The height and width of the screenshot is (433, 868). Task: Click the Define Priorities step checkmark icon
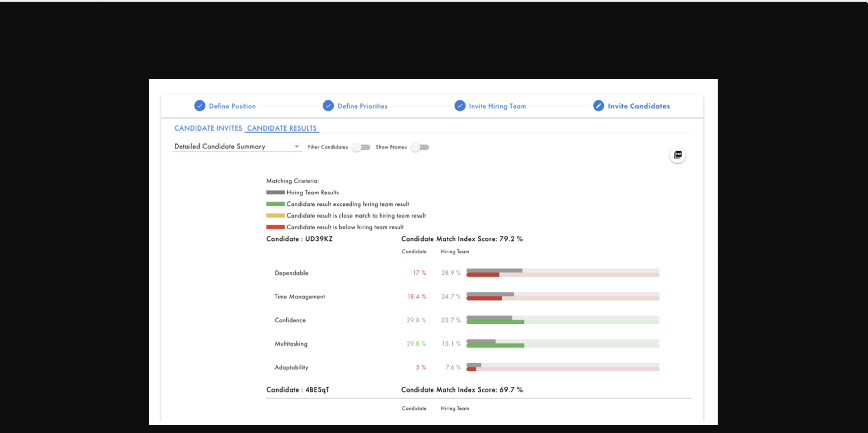point(328,106)
